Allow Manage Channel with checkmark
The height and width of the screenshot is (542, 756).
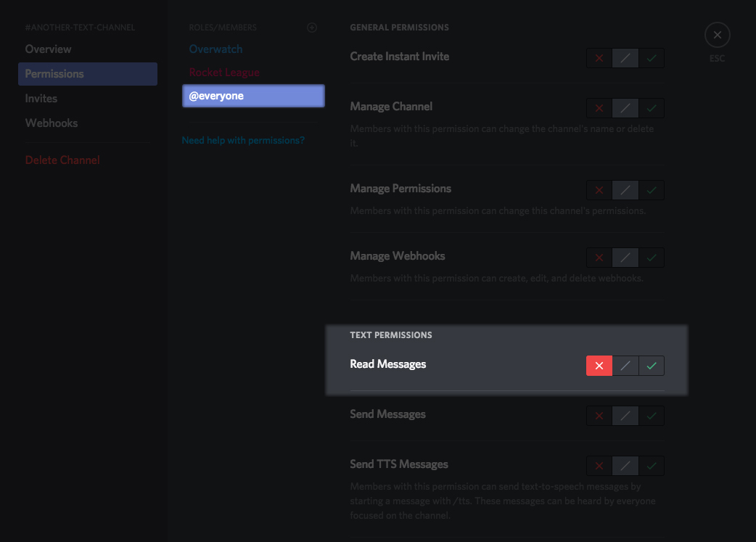(x=652, y=109)
